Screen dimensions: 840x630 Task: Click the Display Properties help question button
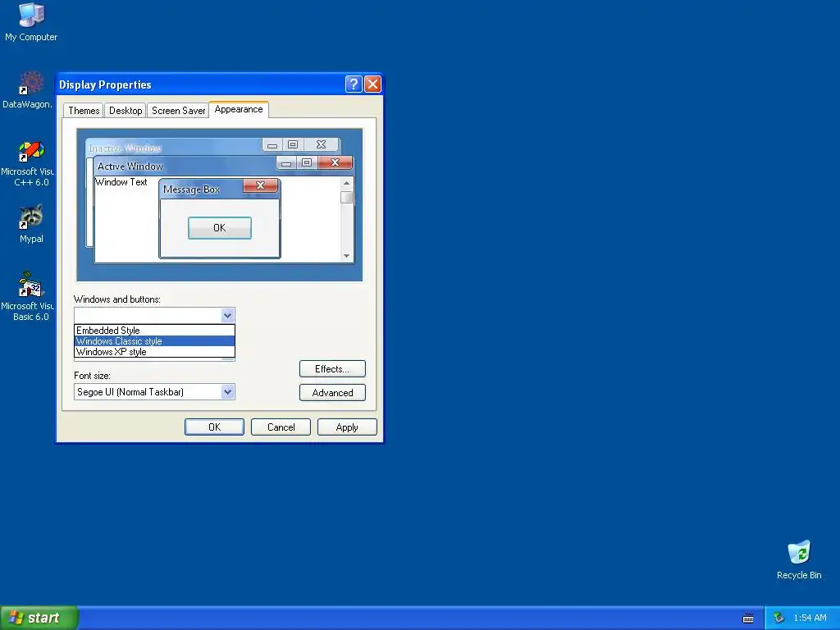pyautogui.click(x=354, y=84)
